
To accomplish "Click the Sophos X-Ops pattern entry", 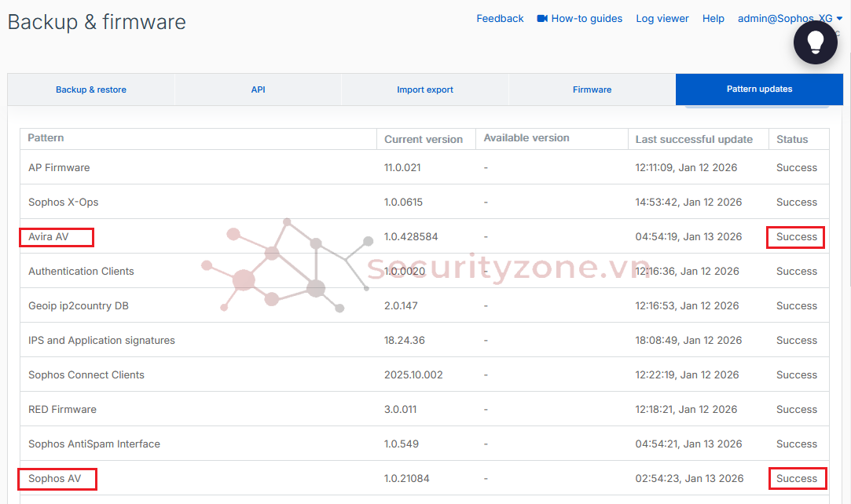I will click(x=63, y=202).
